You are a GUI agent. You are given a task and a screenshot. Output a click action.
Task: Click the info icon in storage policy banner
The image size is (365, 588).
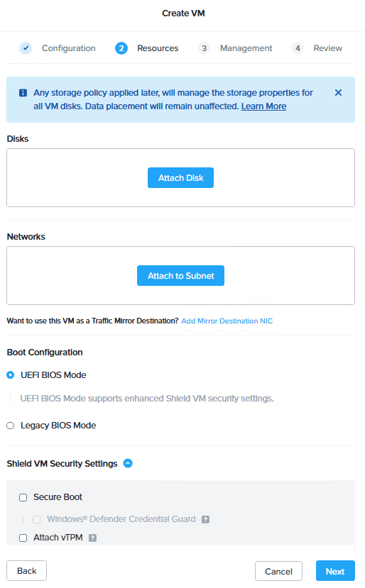click(23, 93)
